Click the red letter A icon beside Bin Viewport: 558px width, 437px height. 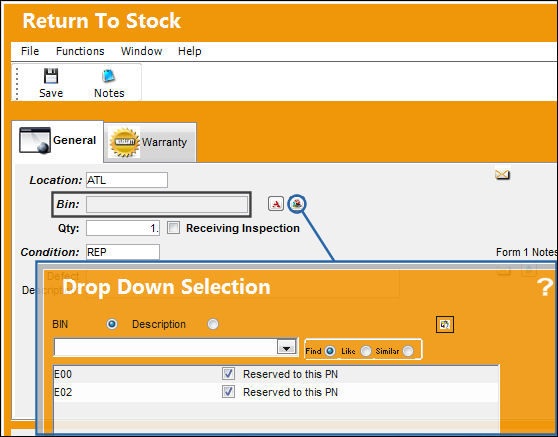(276, 204)
